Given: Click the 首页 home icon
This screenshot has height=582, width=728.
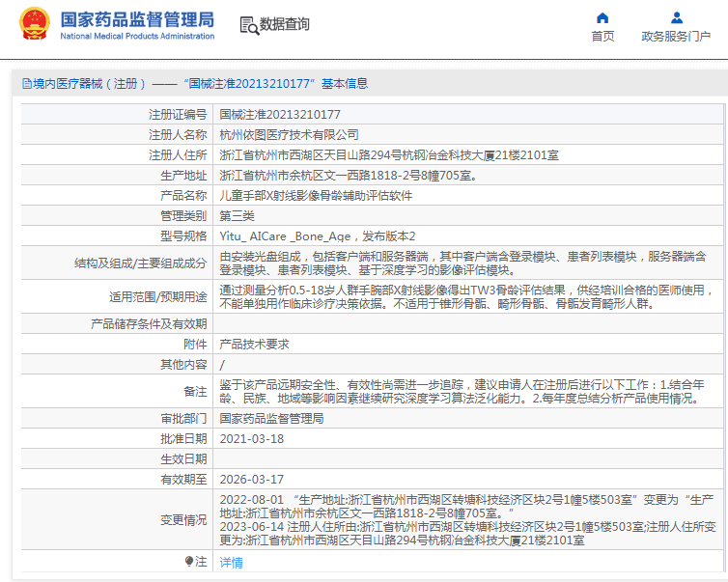Looking at the screenshot, I should coord(602,18).
